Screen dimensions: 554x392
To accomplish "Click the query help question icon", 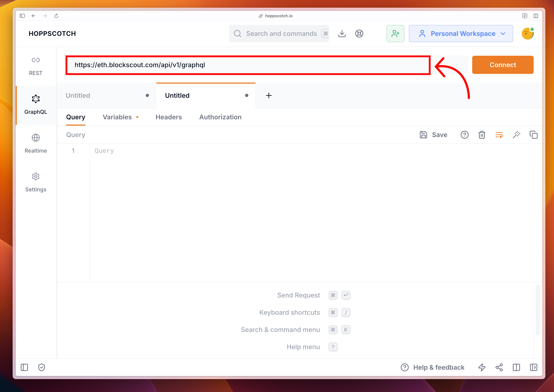I will pos(464,135).
